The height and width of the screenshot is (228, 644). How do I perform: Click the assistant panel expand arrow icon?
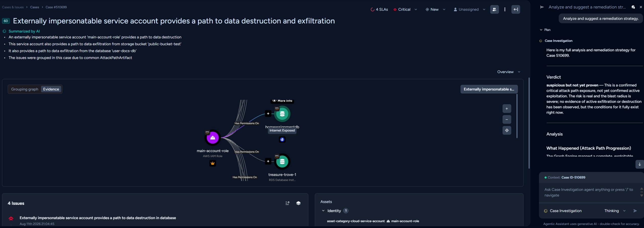542,7
